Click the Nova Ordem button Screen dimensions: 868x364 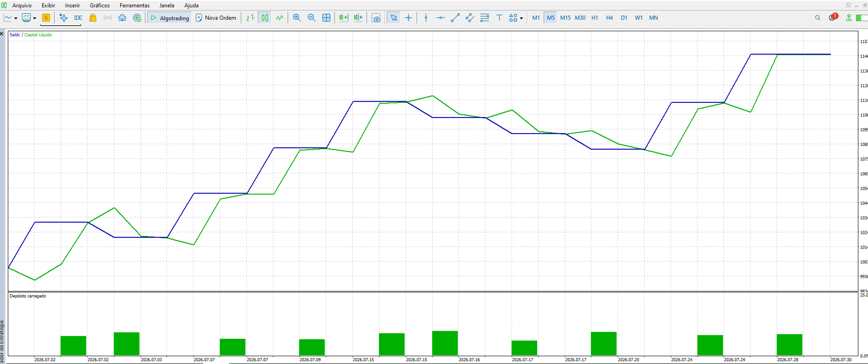[216, 18]
